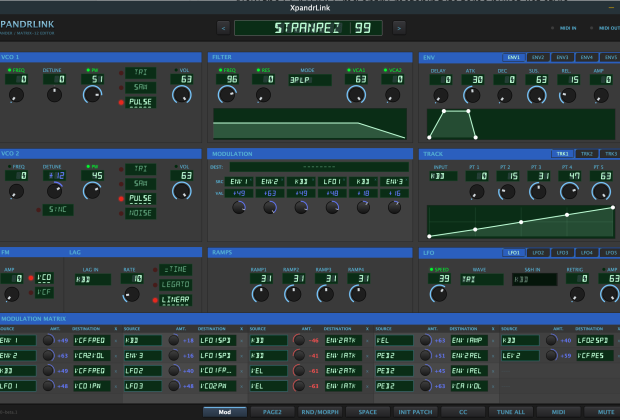The height and width of the screenshot is (420, 620).
Task: Open the ENV2 source dropdown in MODULATION
Action: (270, 182)
